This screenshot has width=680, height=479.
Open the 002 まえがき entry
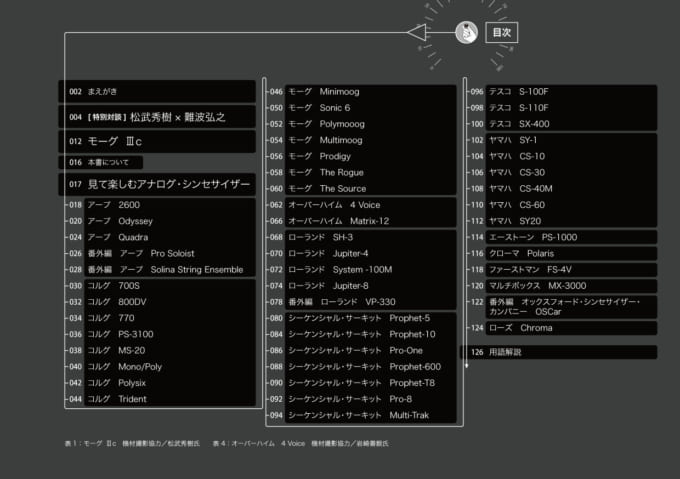pyautogui.click(x=157, y=91)
